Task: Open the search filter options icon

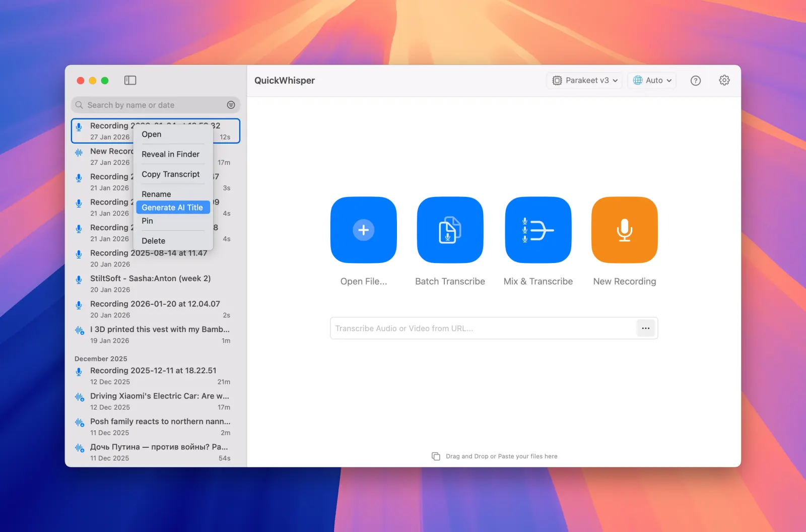Action: click(x=231, y=105)
